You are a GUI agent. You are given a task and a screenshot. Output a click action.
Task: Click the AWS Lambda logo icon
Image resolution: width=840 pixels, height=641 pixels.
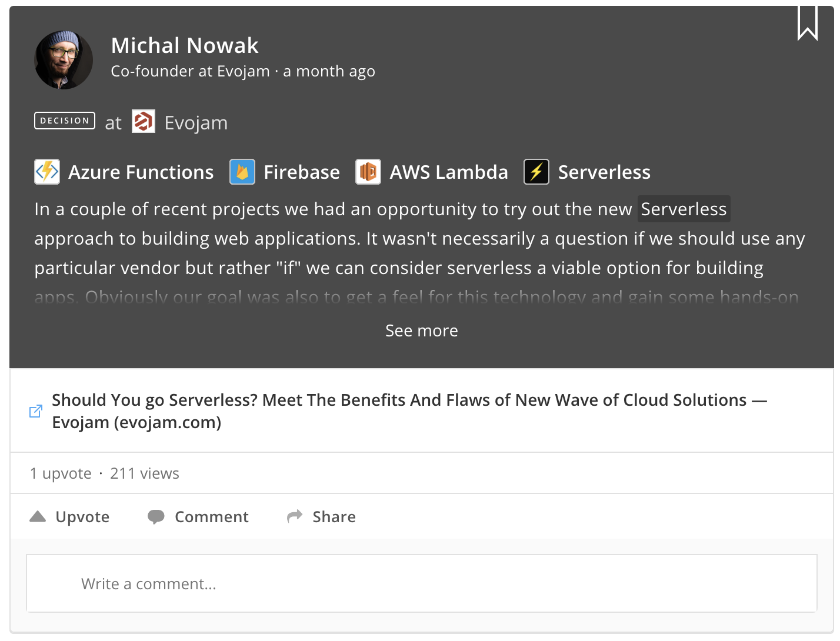click(x=368, y=172)
